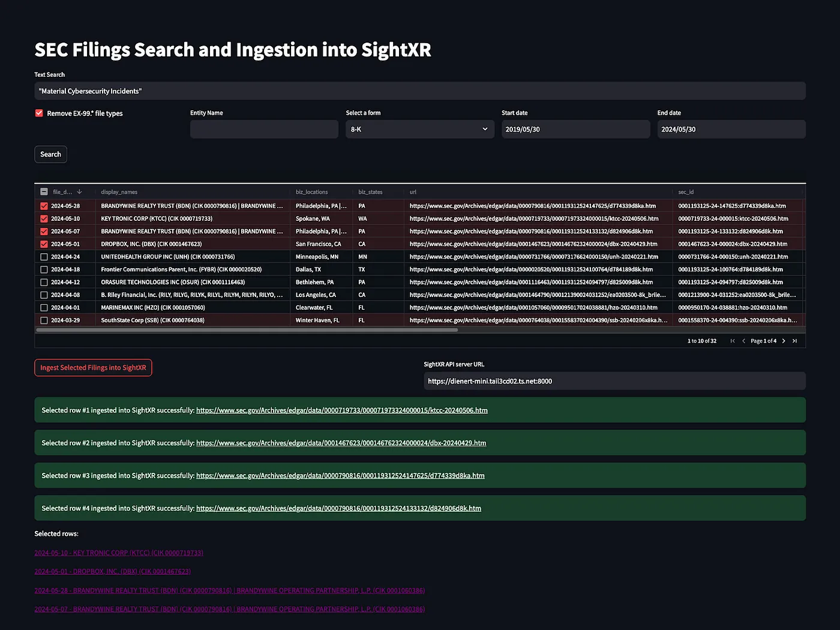
Task: Check the 2024-04-01 MarineMax row
Action: [x=44, y=307]
